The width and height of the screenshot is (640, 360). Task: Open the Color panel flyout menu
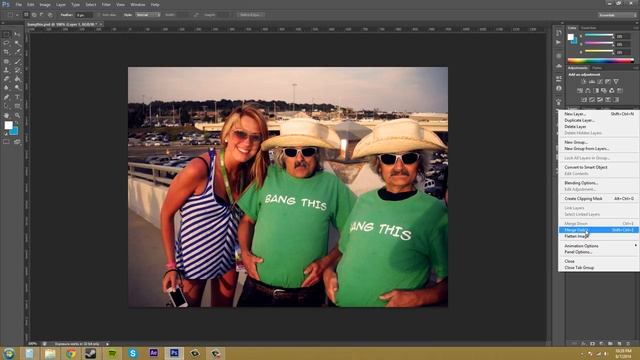[636, 28]
